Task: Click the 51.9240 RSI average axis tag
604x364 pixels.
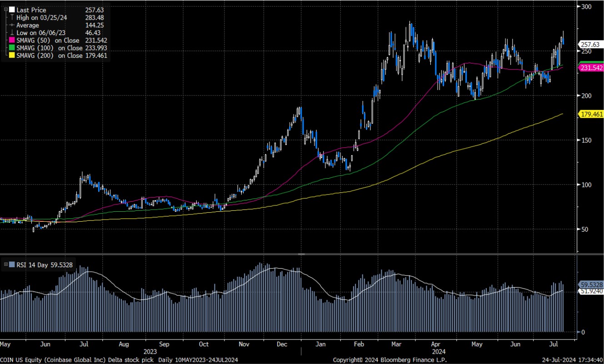Action: point(591,291)
